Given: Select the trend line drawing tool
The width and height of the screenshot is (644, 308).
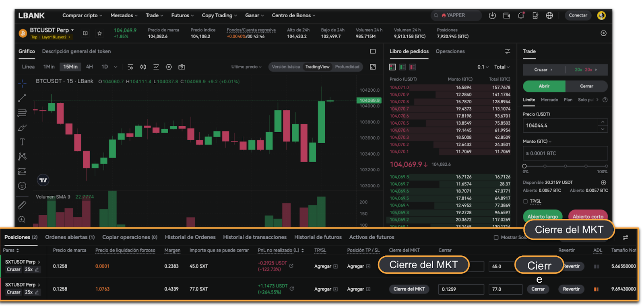Looking at the screenshot, I should (x=22, y=98).
